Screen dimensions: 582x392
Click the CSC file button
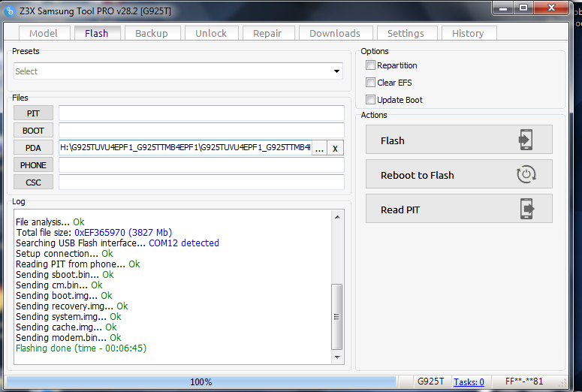pyautogui.click(x=33, y=182)
